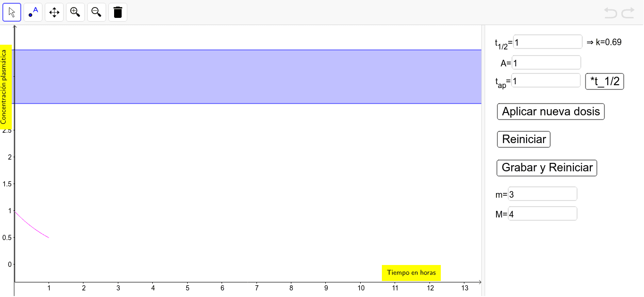Image resolution: width=644 pixels, height=297 pixels.
Task: Click the x-axis tick label 7
Action: click(256, 288)
